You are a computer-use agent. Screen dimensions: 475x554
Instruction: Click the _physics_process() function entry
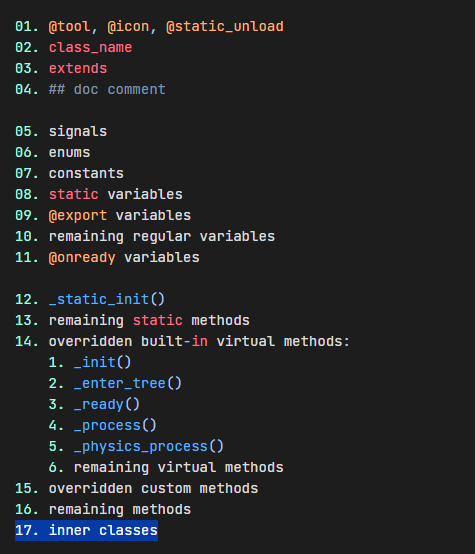click(x=149, y=446)
